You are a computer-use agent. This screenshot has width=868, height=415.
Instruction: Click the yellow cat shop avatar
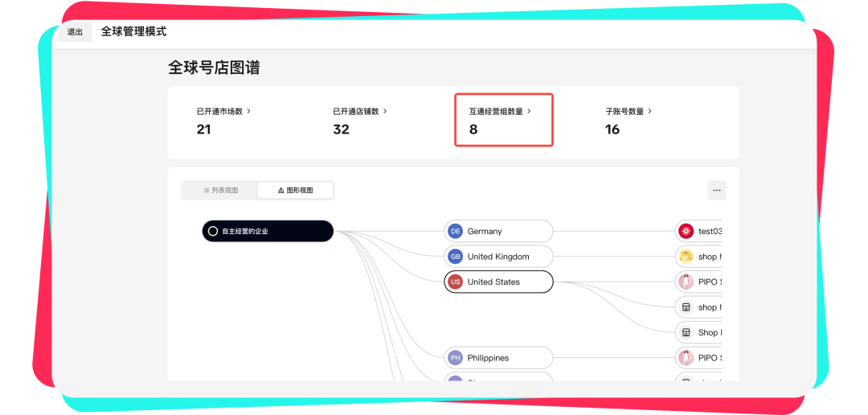(x=686, y=257)
